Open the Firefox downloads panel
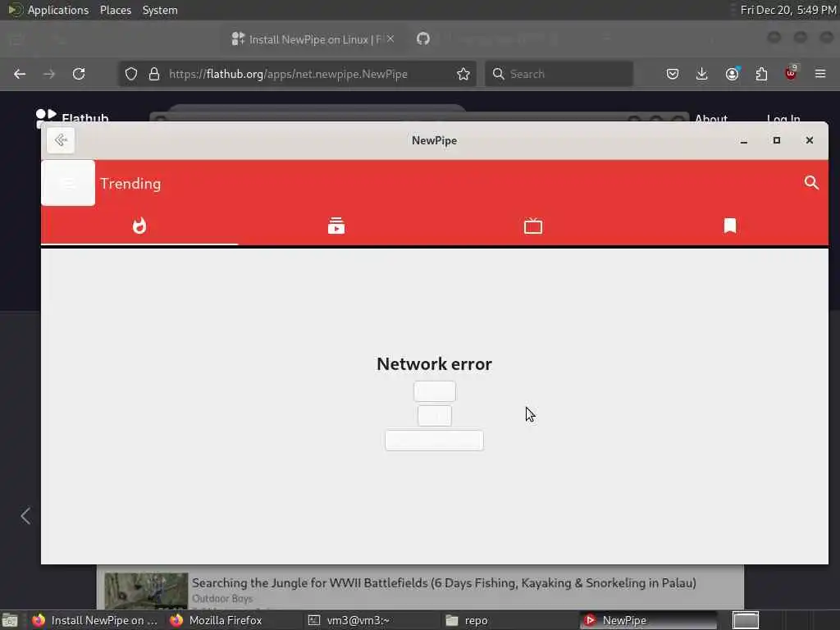This screenshot has width=840, height=630. pos(702,74)
